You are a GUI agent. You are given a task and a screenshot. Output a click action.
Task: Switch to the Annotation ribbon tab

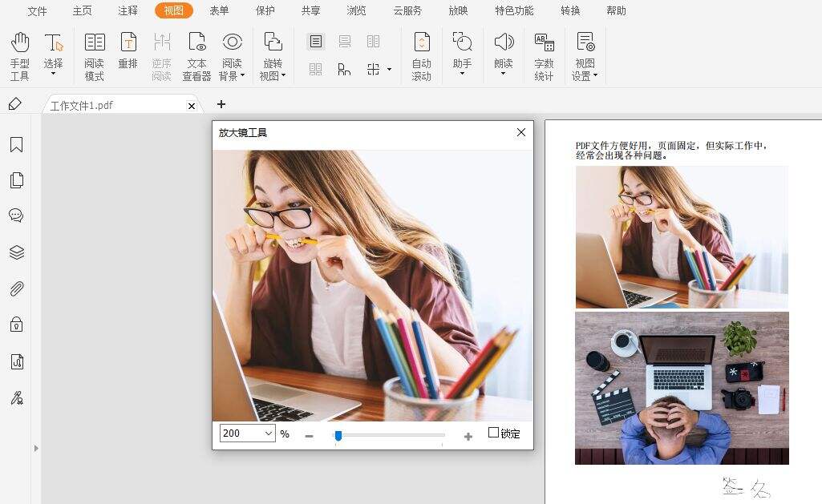point(127,10)
